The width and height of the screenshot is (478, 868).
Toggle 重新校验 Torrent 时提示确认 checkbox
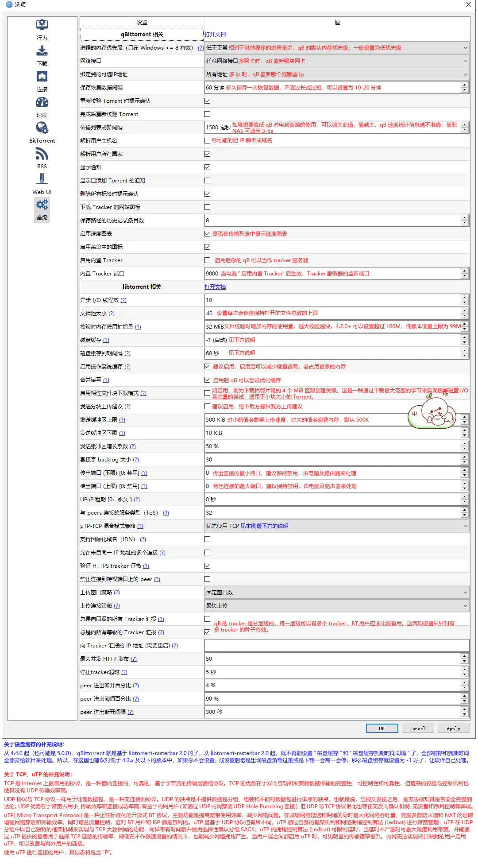click(207, 101)
